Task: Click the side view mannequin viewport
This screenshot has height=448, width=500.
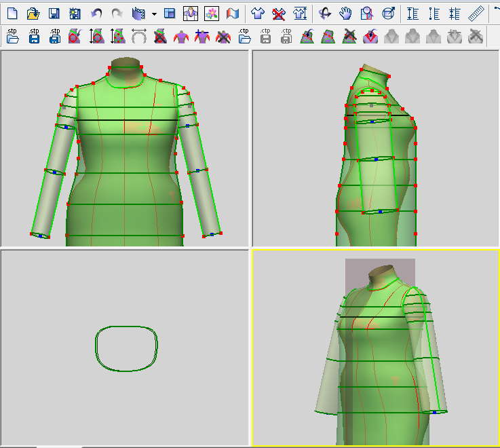Action: coord(375,149)
